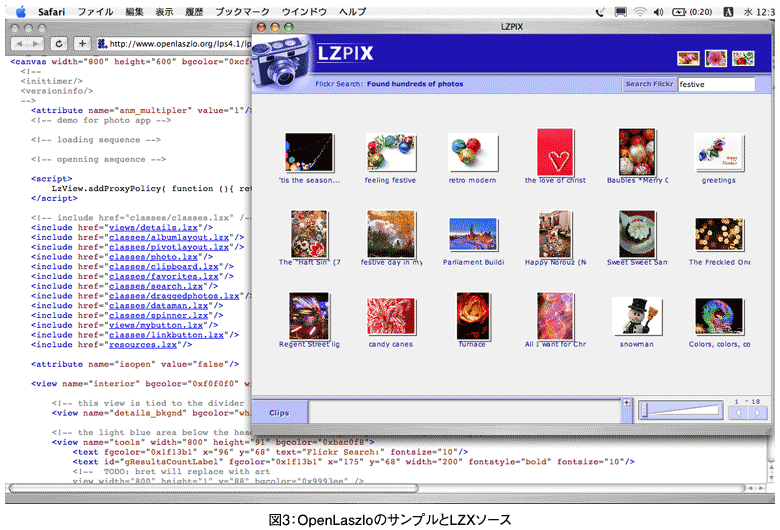Open the furnace photo
The image size is (780, 530).
coord(473,316)
